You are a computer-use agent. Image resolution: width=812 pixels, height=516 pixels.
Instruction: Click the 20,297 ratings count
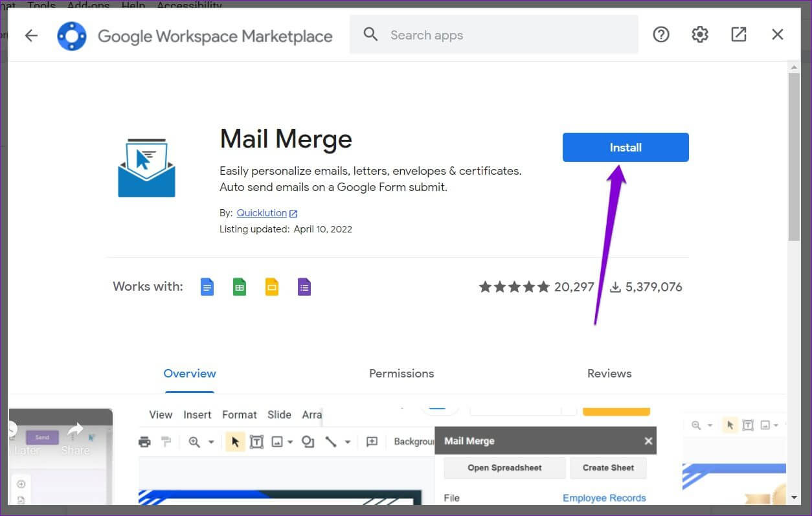pos(574,287)
